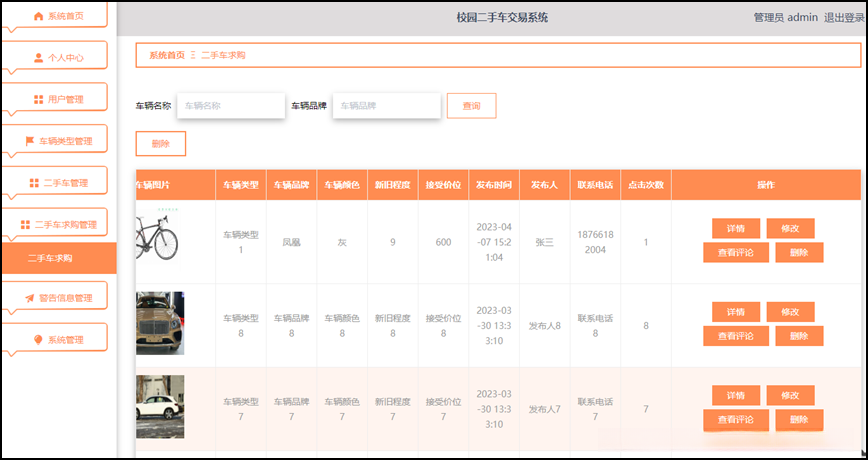Click the 发布人7 cell
The height and width of the screenshot is (460, 868).
pyautogui.click(x=545, y=410)
